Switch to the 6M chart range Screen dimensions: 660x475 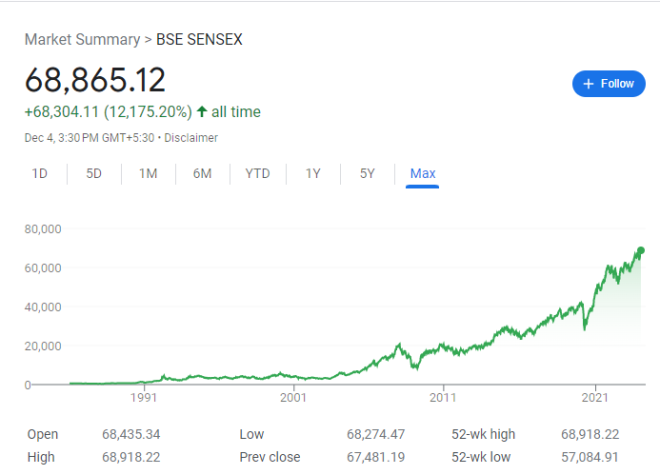(202, 174)
